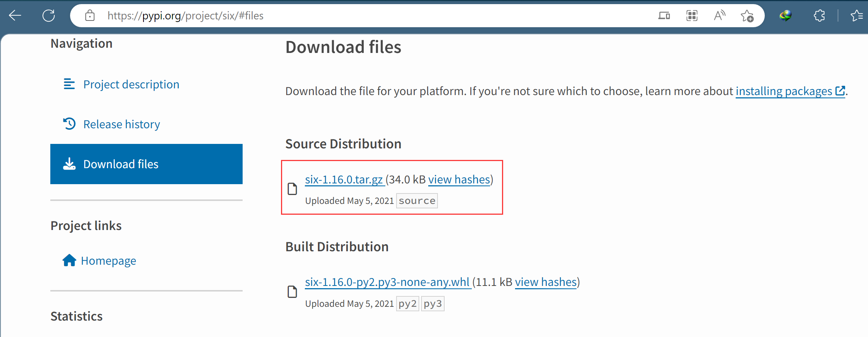
Task: Open the Homepage project link
Action: point(108,261)
